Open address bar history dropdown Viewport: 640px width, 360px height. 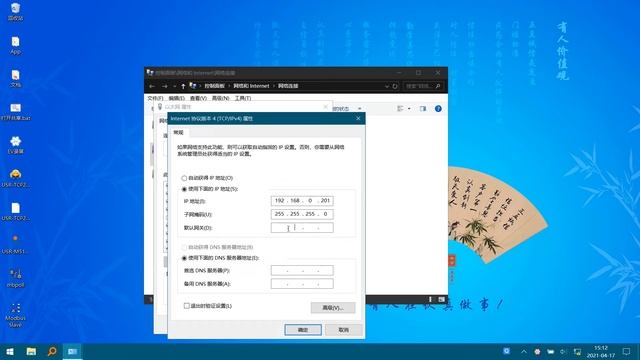pyautogui.click(x=387, y=86)
